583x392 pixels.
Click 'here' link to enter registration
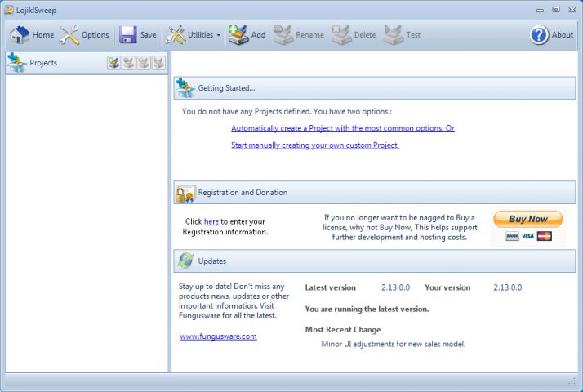(211, 221)
